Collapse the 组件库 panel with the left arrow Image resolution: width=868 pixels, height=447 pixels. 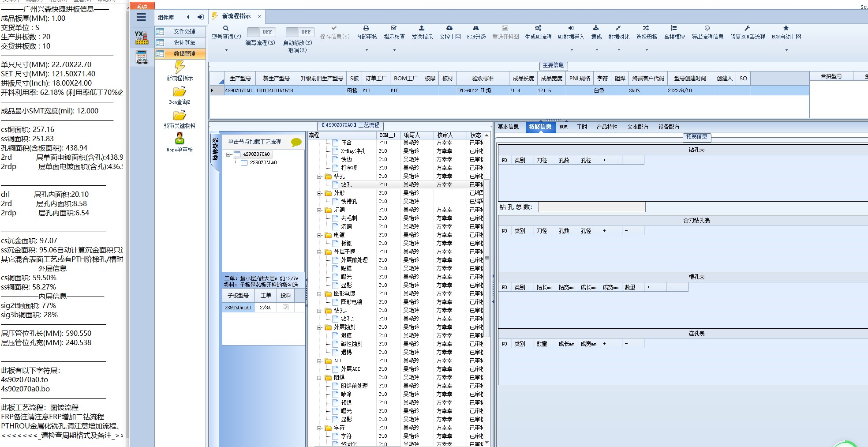[x=188, y=17]
